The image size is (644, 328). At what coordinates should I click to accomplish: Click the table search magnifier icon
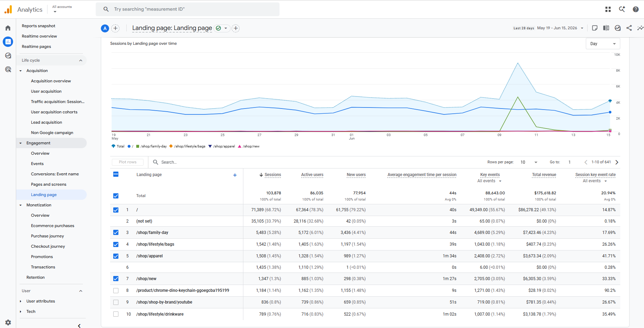tap(156, 162)
